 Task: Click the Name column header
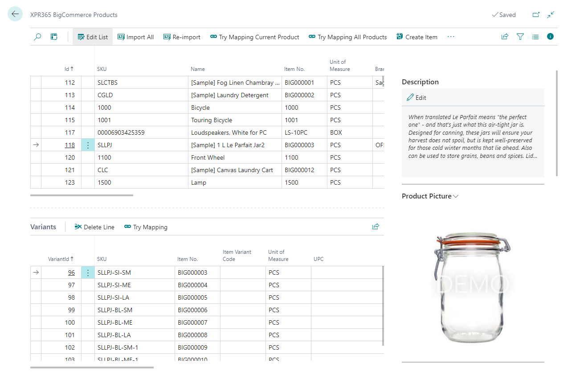click(198, 69)
